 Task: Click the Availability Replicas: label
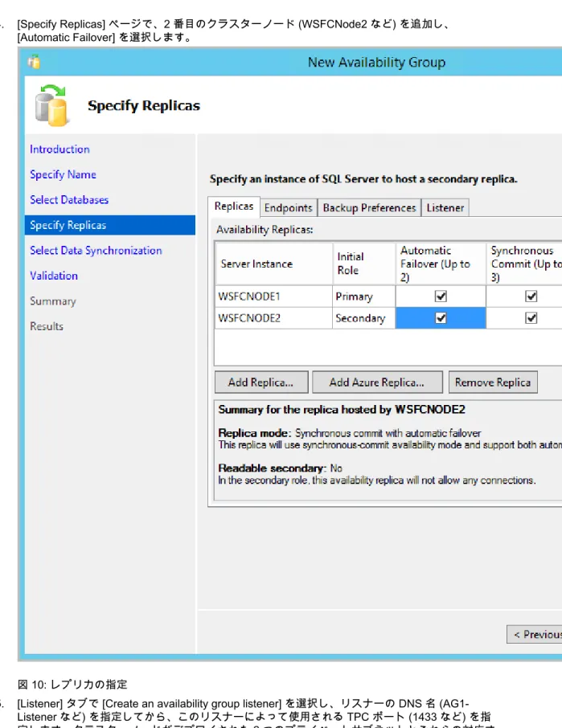tap(265, 229)
